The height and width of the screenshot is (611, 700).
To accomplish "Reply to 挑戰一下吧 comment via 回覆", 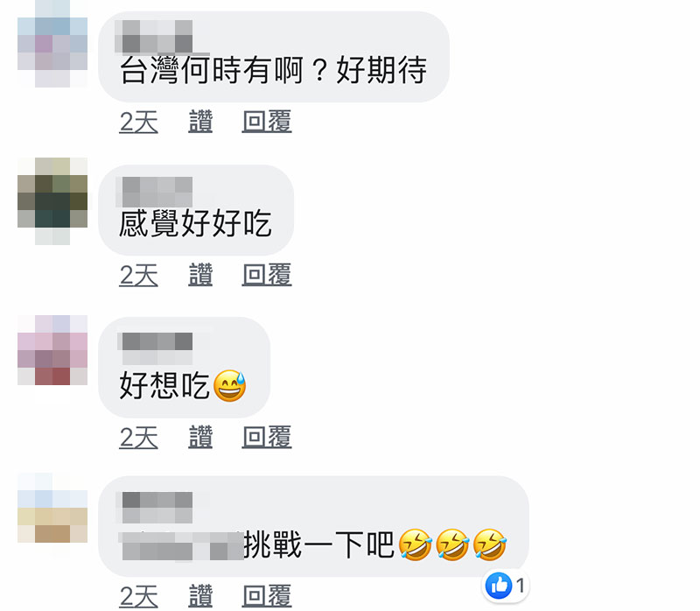I will [x=267, y=596].
